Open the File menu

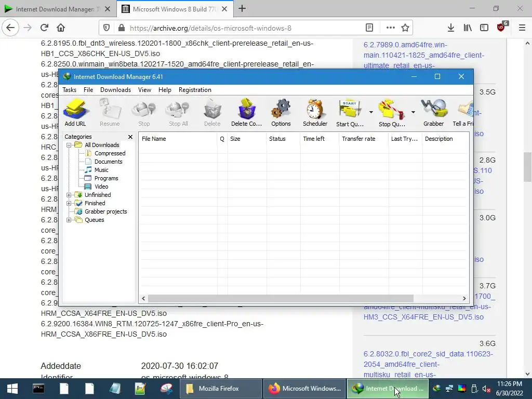pos(88,90)
